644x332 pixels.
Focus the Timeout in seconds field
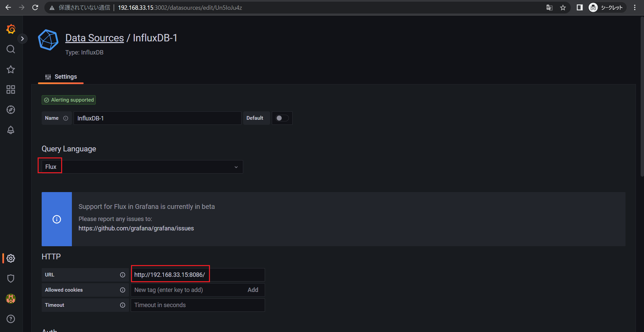click(x=198, y=305)
